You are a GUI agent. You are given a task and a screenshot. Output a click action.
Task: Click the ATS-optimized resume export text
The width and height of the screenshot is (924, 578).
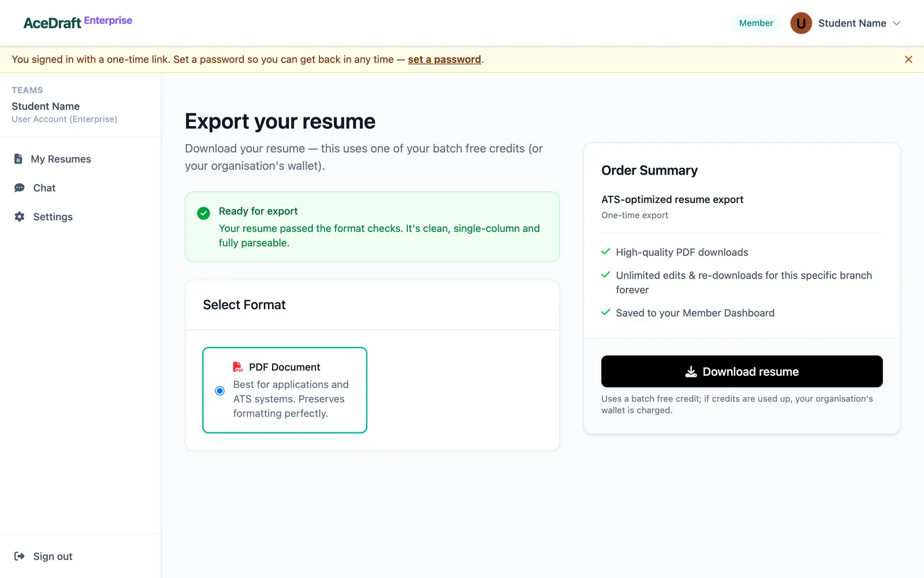672,199
